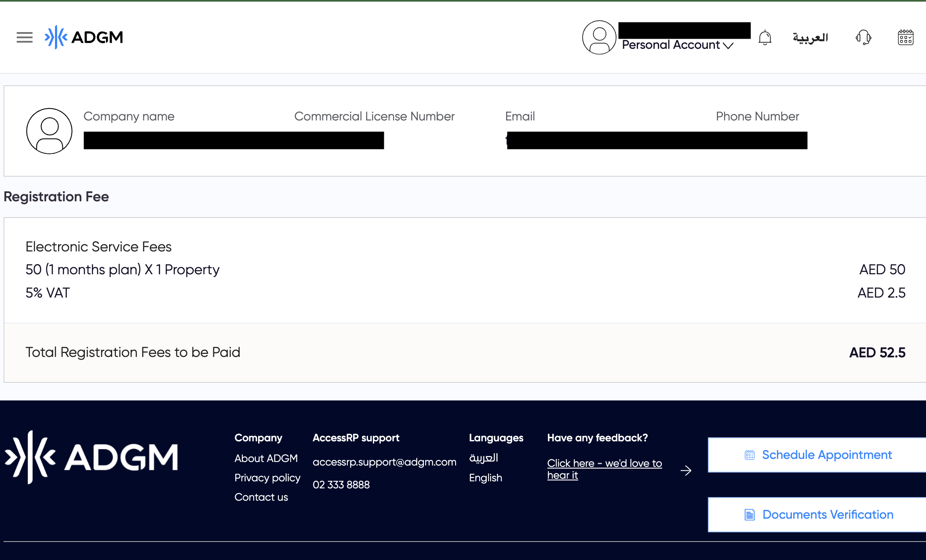This screenshot has height=560, width=926.
Task: Open Privacy policy link
Action: tap(267, 477)
